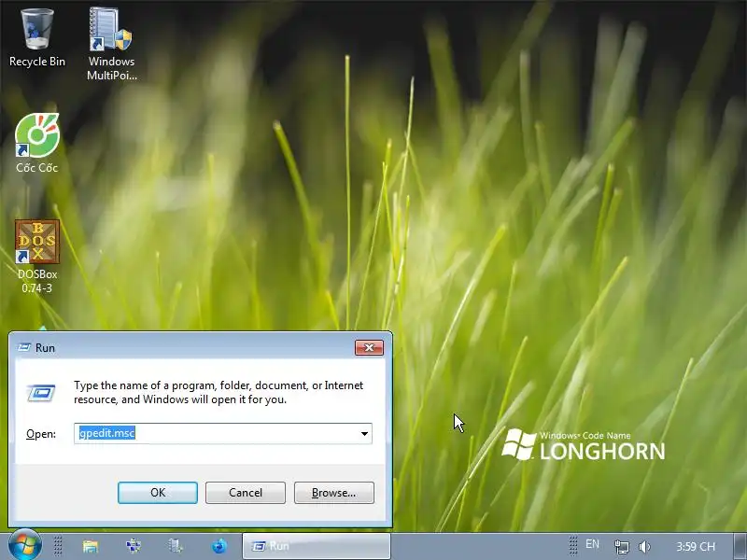
Task: Click the Run taskbar button
Action: click(x=317, y=546)
